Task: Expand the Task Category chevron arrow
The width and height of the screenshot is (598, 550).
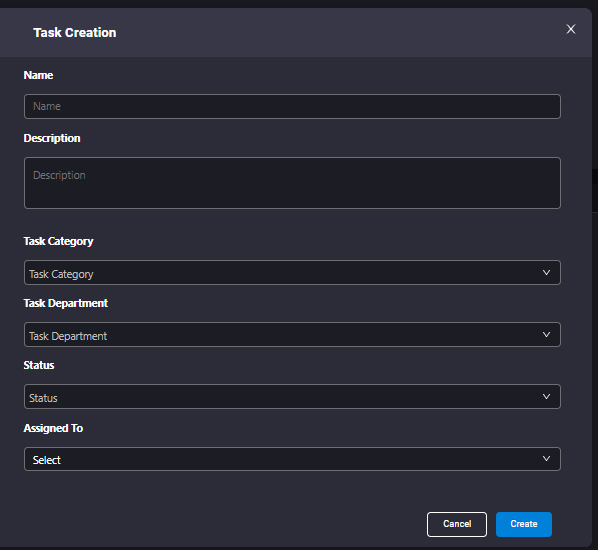Action: (546, 273)
